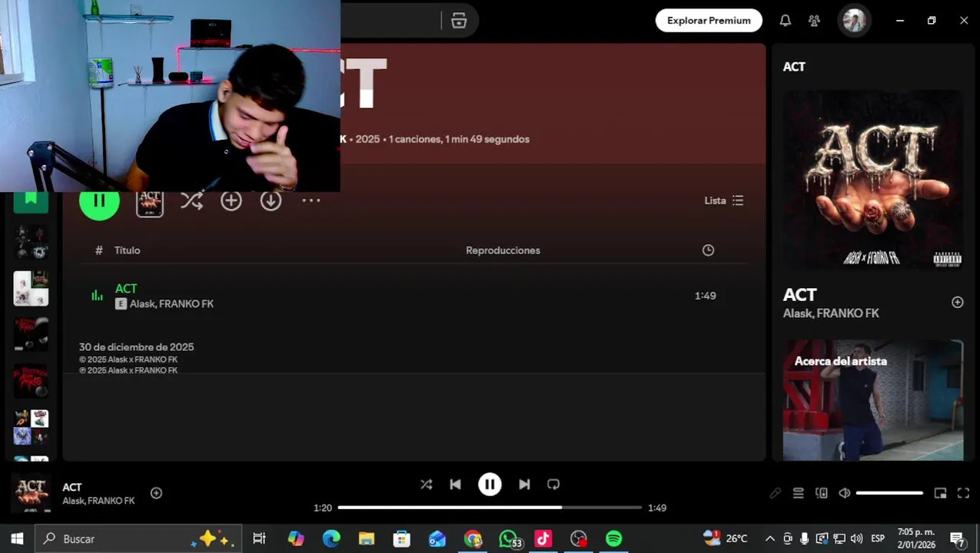Click the ACT album cover preview button
Viewport: 980px width, 553px height.
pyautogui.click(x=150, y=202)
